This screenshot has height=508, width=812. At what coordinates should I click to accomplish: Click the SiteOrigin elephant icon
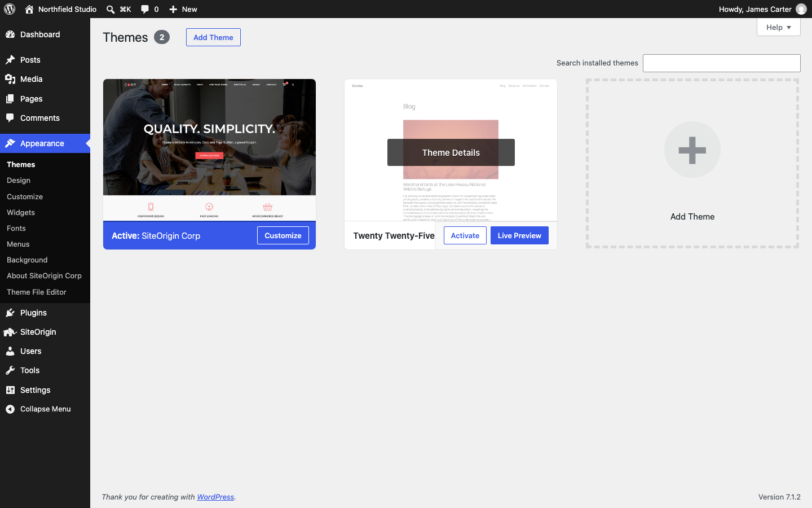[x=10, y=332]
